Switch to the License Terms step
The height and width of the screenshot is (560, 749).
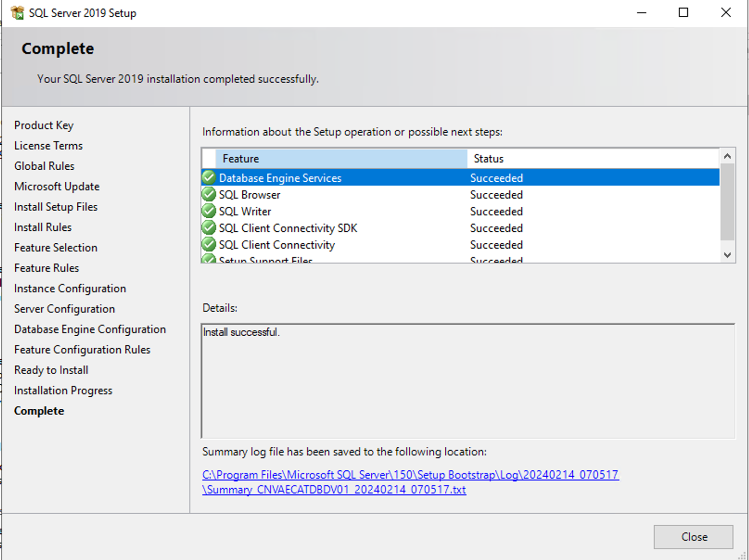click(x=49, y=145)
